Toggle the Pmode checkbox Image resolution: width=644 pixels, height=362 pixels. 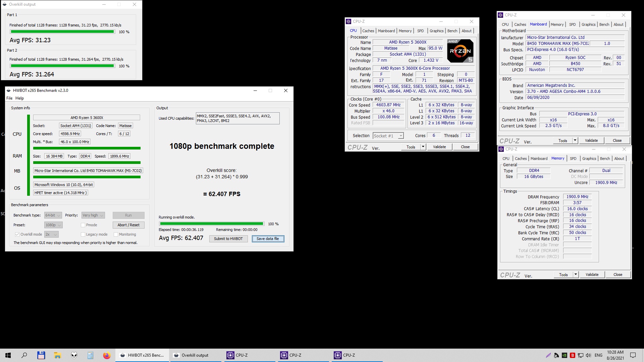click(x=83, y=225)
